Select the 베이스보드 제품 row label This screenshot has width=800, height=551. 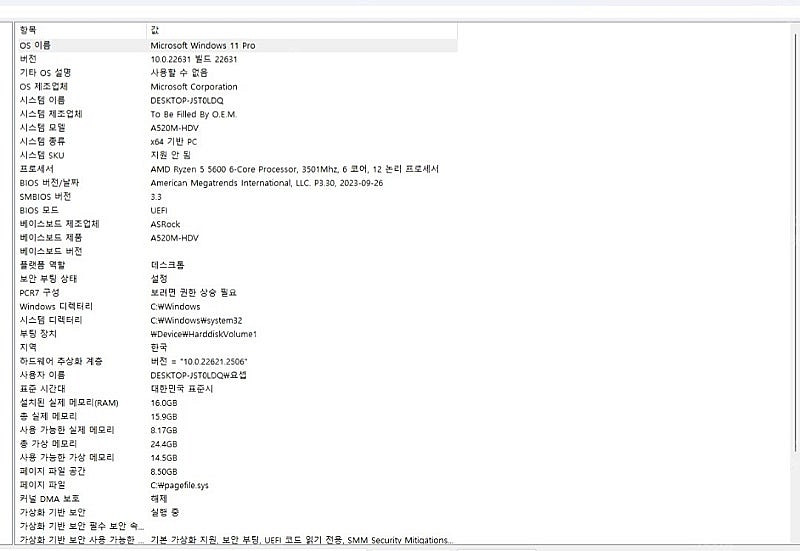tap(51, 238)
